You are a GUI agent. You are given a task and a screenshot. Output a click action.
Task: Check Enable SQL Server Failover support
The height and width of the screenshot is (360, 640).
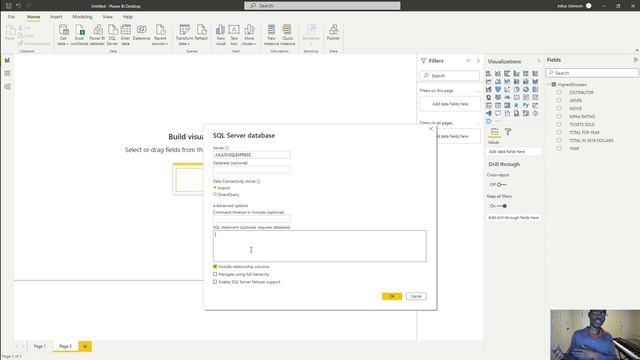(215, 282)
